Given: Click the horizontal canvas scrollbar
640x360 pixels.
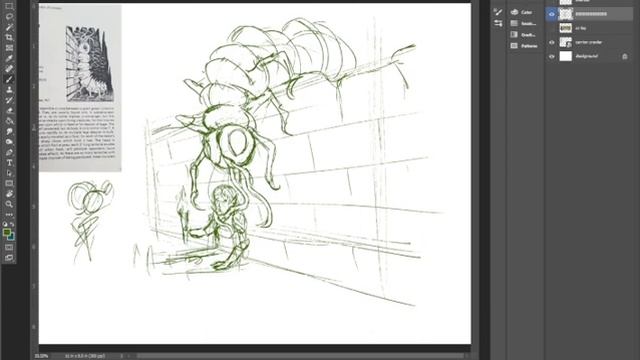Looking at the screenshot, I should [300, 356].
